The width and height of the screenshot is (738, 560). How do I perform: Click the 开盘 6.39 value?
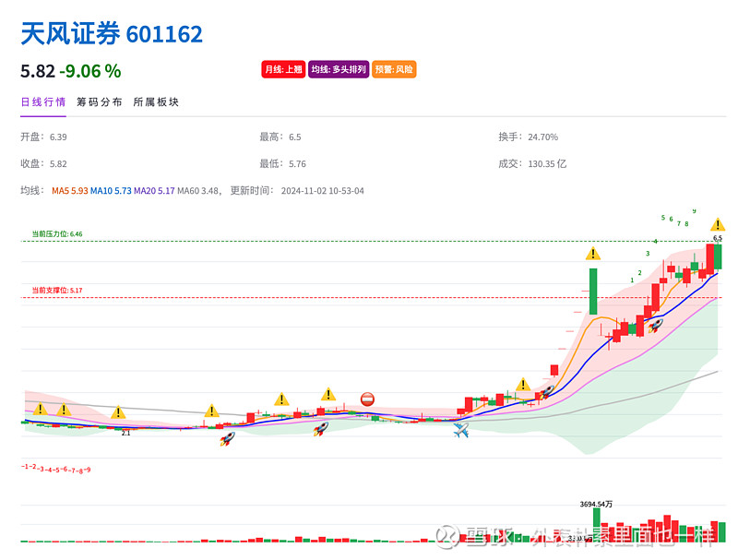tap(58, 137)
